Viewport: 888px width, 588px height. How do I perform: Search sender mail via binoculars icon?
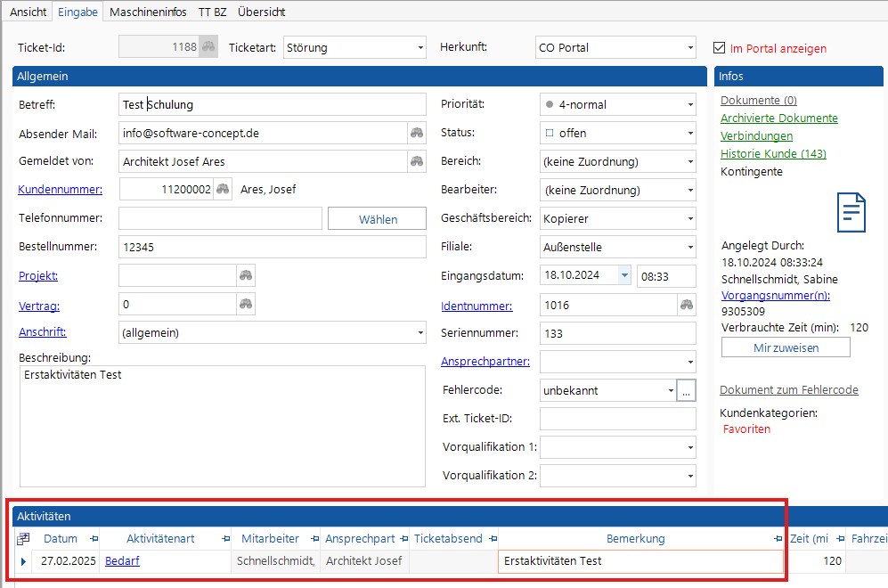(x=417, y=133)
